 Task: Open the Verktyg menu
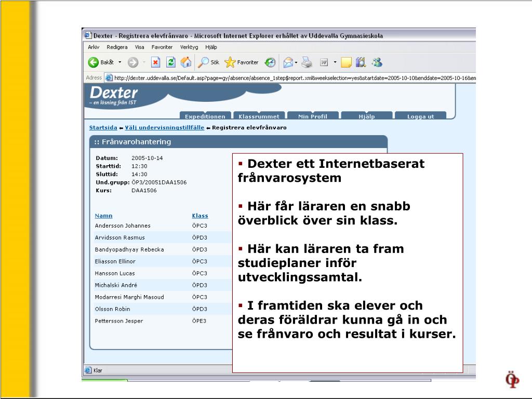tap(189, 47)
